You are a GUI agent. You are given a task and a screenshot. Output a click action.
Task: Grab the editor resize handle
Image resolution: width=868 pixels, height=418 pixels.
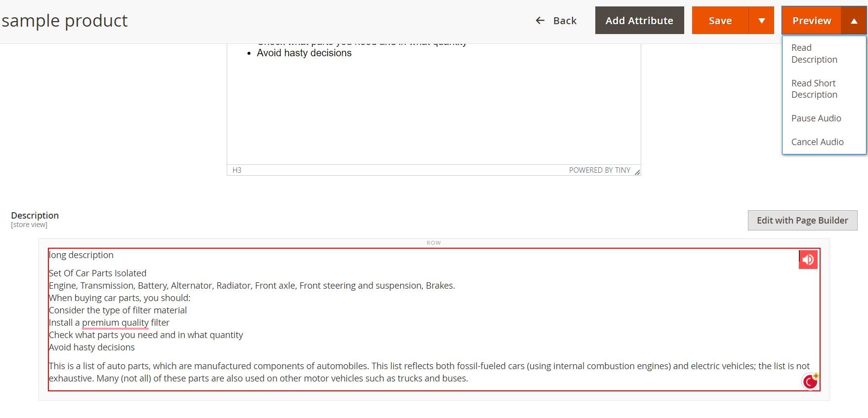[x=637, y=172]
